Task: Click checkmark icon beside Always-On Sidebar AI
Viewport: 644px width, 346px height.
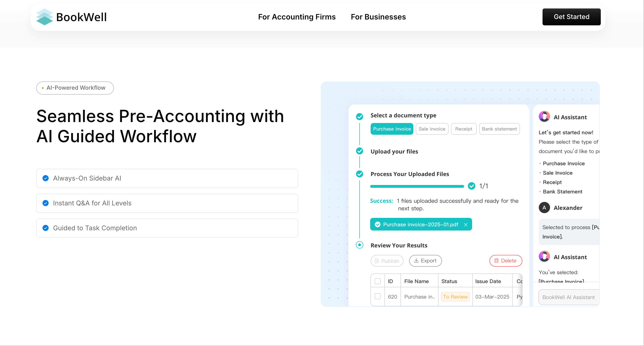Action: [x=46, y=178]
